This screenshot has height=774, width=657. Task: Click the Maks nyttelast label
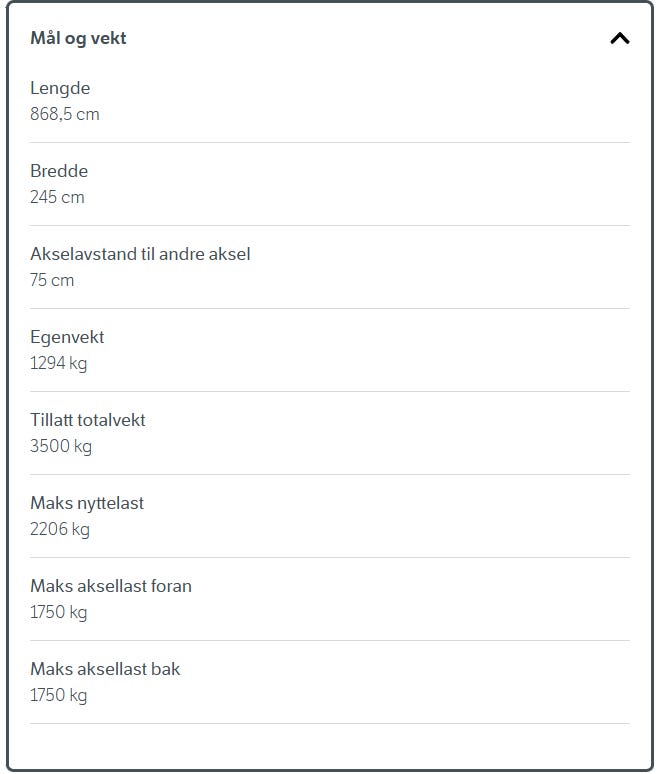point(87,503)
